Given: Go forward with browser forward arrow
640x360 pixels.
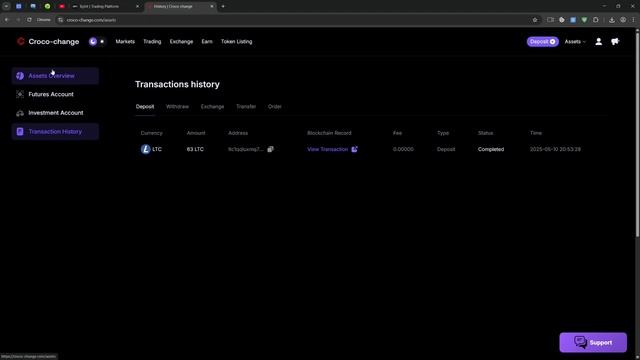Looking at the screenshot, I should 18,20.
